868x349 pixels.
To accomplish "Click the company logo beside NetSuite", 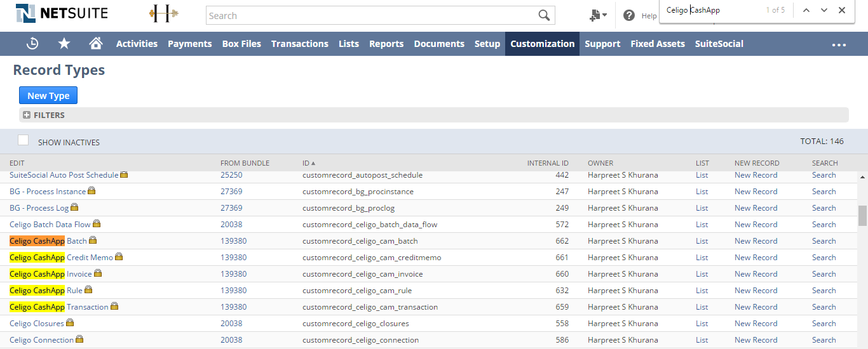I will click(163, 13).
